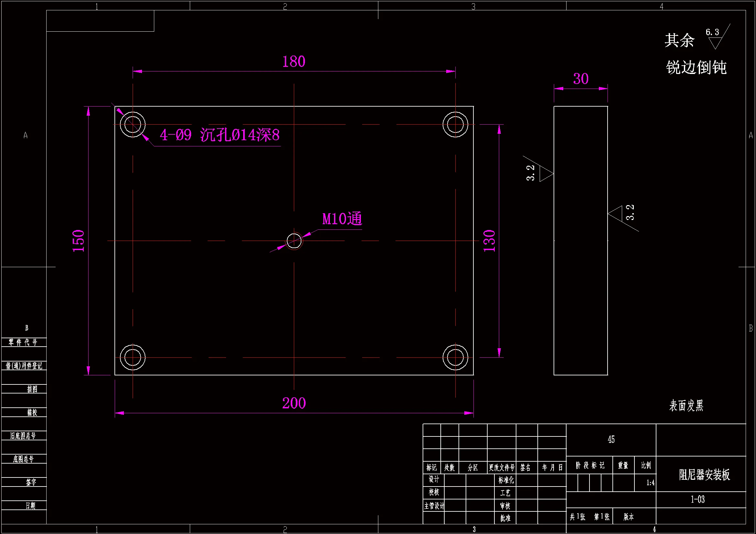Select the 200 width dimension label
This screenshot has height=534, width=756.
[x=294, y=403]
